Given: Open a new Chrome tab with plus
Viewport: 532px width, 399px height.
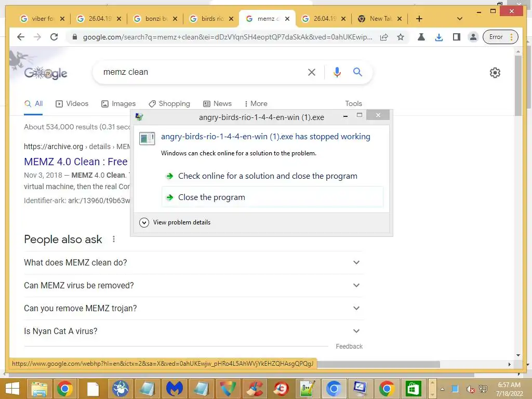Looking at the screenshot, I should click(419, 19).
